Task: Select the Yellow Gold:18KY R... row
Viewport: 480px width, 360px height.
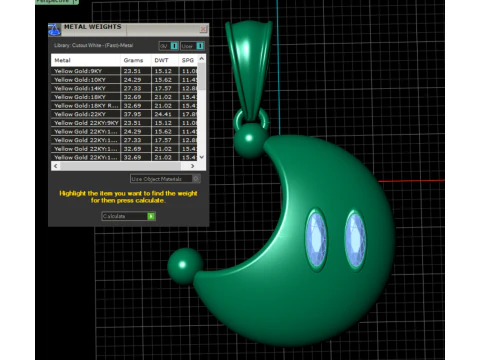Action: [x=125, y=106]
